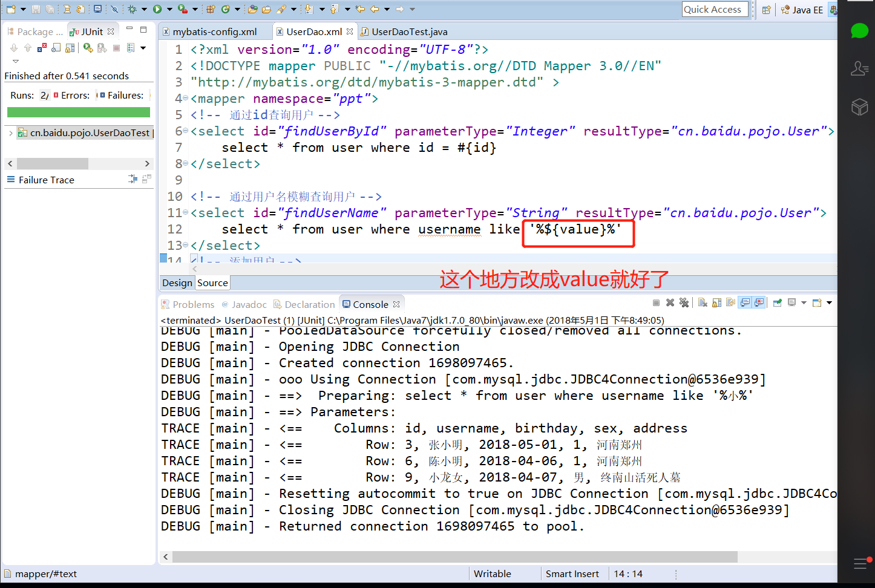The image size is (875, 588).
Task: Open the JUnit view menu triangle
Action: point(143,48)
